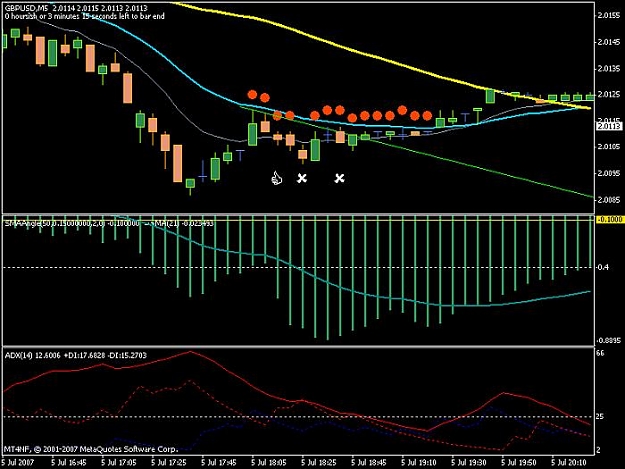Click the '5 Jul 2007' date label
Screen dimensions: 625x469
click(18, 463)
